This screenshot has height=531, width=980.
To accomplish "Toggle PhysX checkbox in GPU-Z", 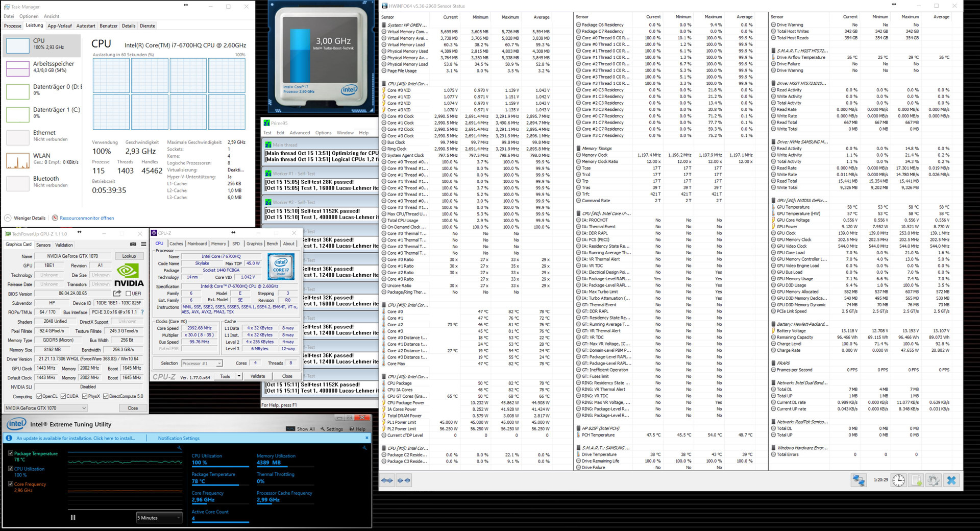I will tap(85, 396).
